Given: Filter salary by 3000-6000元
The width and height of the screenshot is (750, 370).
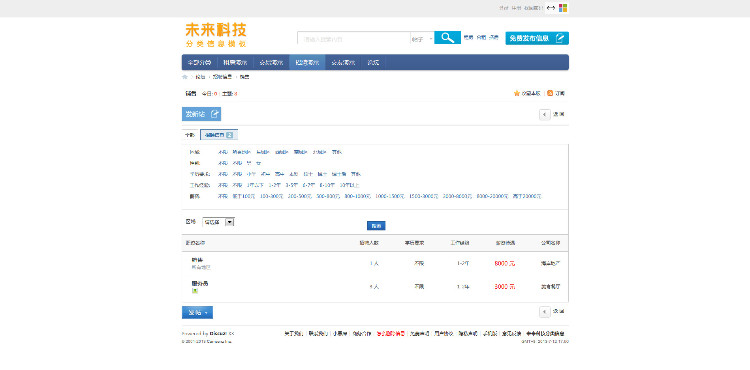Looking at the screenshot, I should pyautogui.click(x=458, y=196).
